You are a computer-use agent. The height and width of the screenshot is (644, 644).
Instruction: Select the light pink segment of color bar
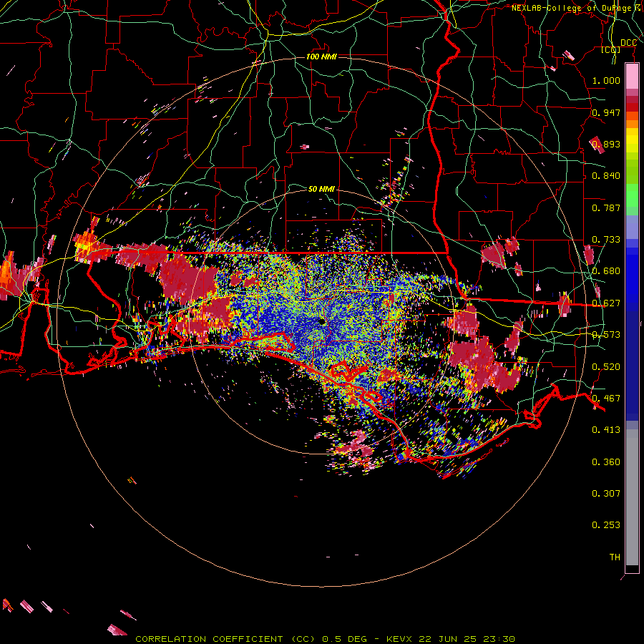click(632, 76)
